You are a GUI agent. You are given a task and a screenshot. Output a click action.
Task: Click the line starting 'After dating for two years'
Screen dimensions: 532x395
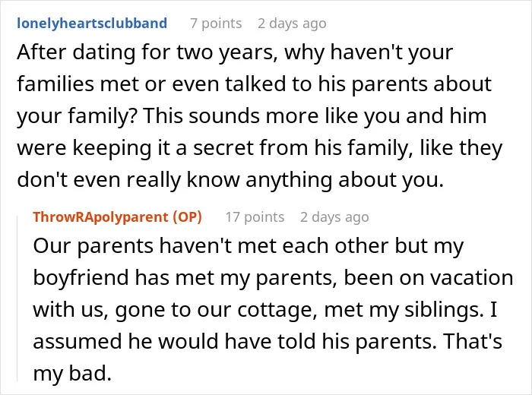click(x=235, y=52)
